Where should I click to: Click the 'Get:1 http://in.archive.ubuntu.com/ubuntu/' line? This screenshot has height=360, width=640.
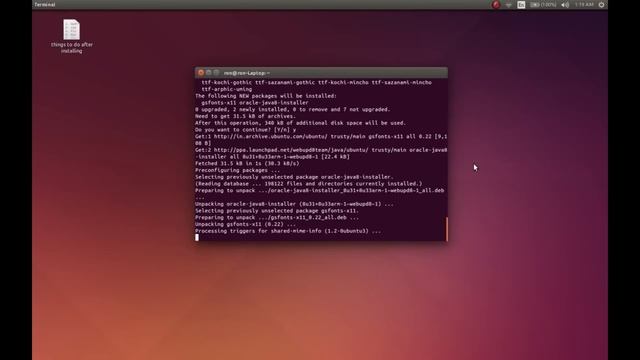click(x=321, y=140)
